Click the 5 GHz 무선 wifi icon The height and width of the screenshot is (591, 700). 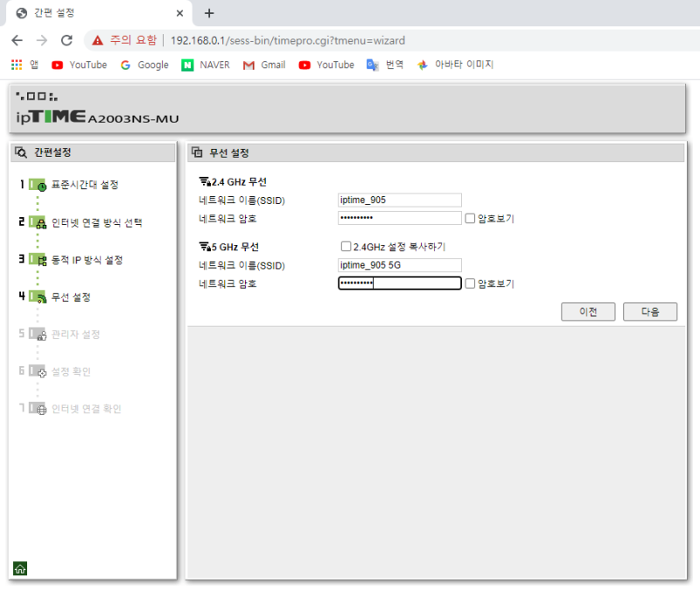[204, 246]
